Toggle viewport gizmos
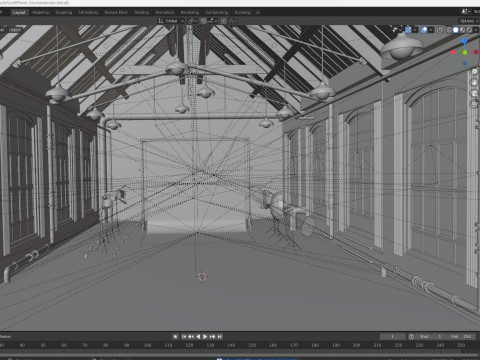This screenshot has height=360, width=480. coord(408,30)
